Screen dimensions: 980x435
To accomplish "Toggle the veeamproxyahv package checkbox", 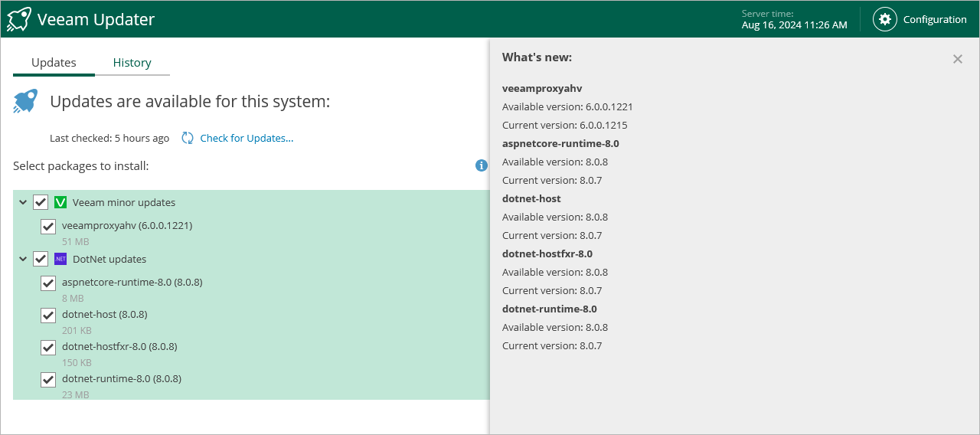I will point(48,226).
